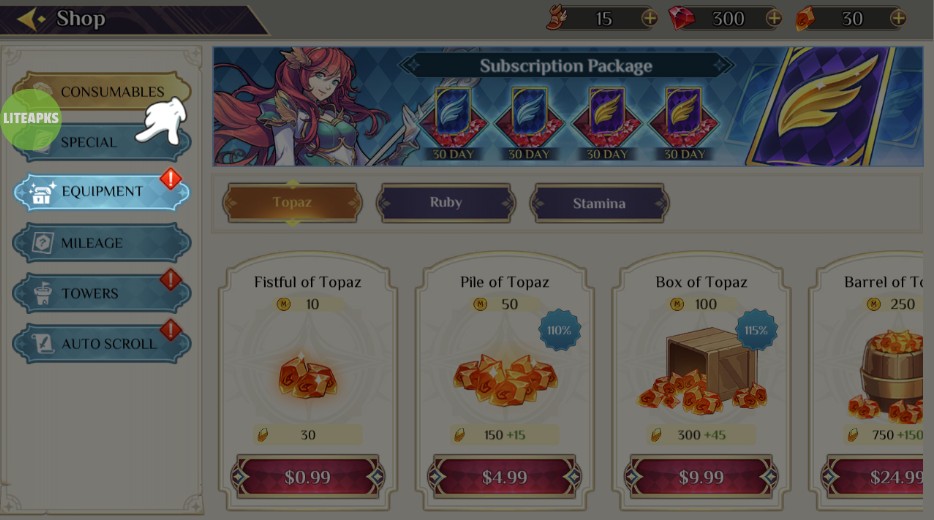Tap the red ruby gem currency icon
The width and height of the screenshot is (934, 520).
coord(681,18)
